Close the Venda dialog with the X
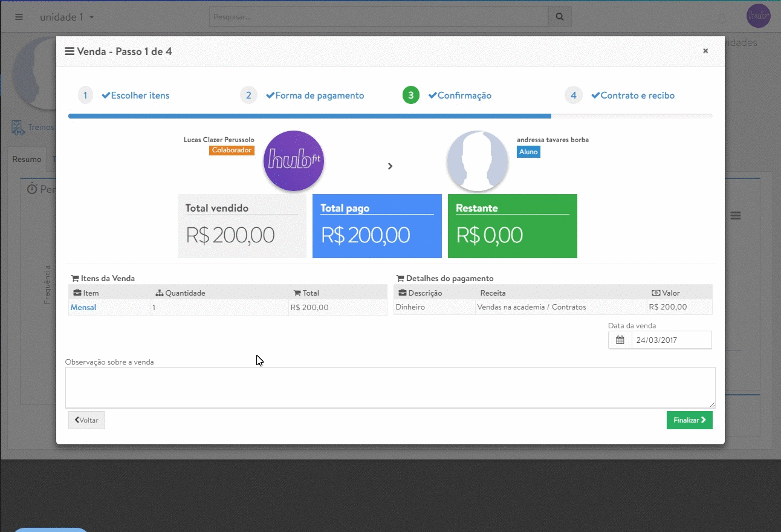 (x=705, y=51)
